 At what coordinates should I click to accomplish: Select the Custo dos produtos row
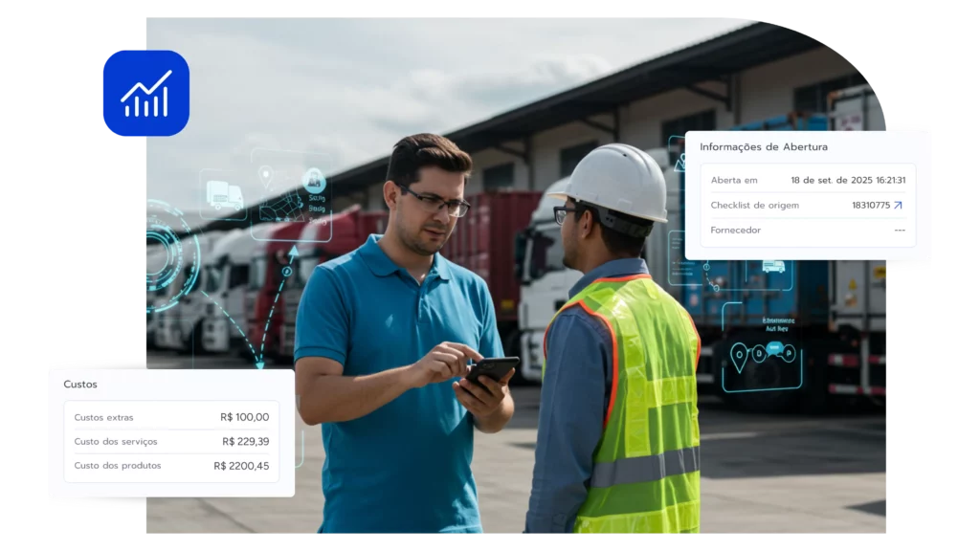(170, 466)
